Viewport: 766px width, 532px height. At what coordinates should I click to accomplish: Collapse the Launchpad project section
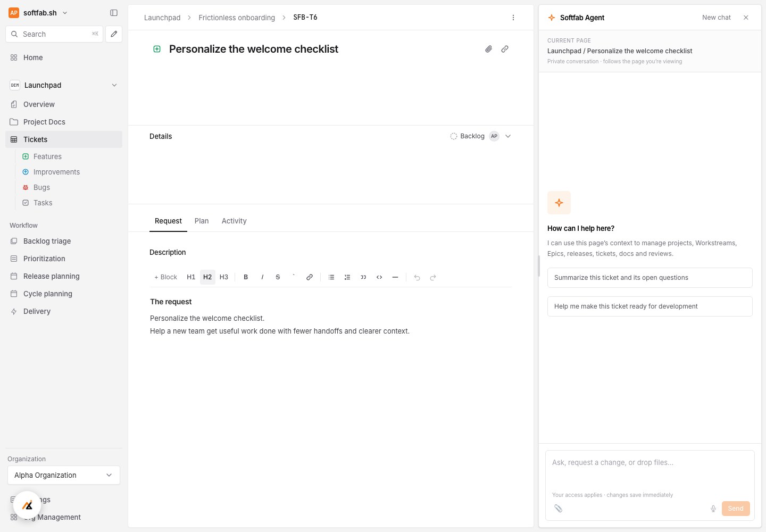[x=114, y=85]
